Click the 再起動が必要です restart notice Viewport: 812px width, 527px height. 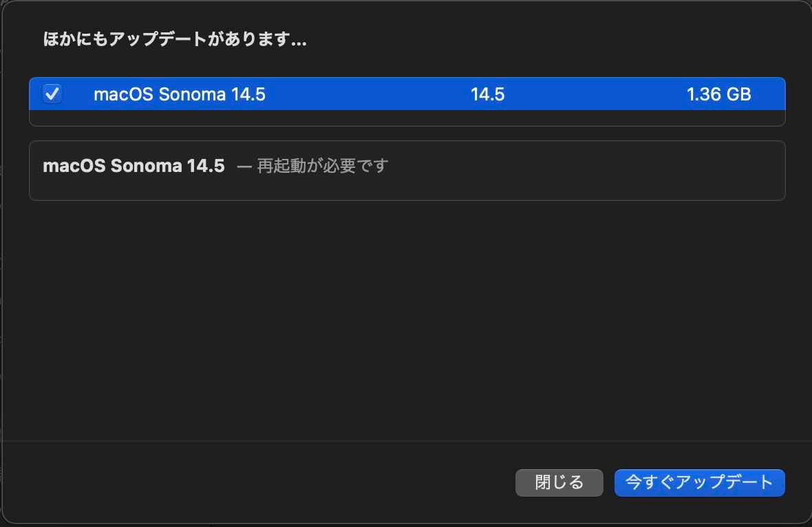coord(323,166)
